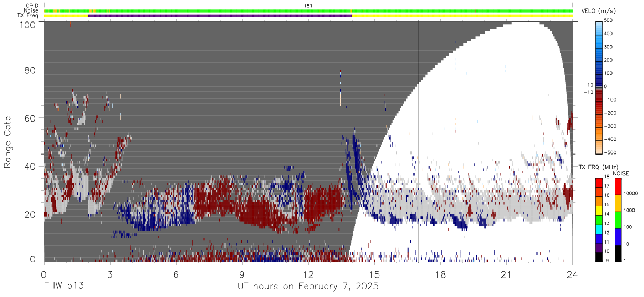
Task: Click the 10000 tick on the noise legend
Action: click(x=631, y=193)
